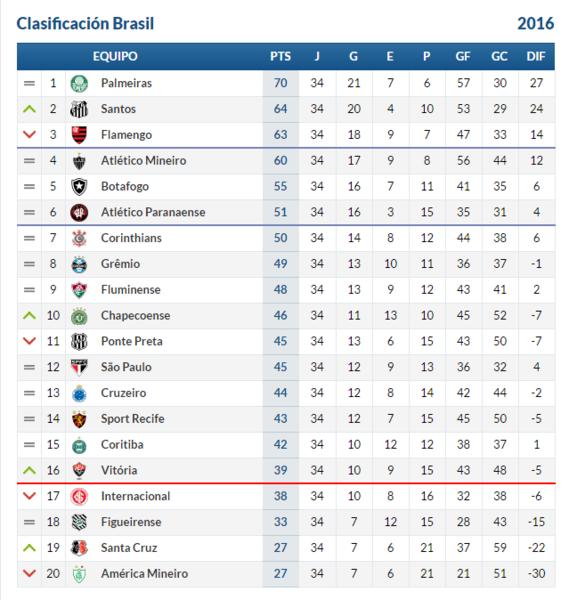Click green up arrow beside Chapecoense
The image size is (569, 600).
coord(29,316)
